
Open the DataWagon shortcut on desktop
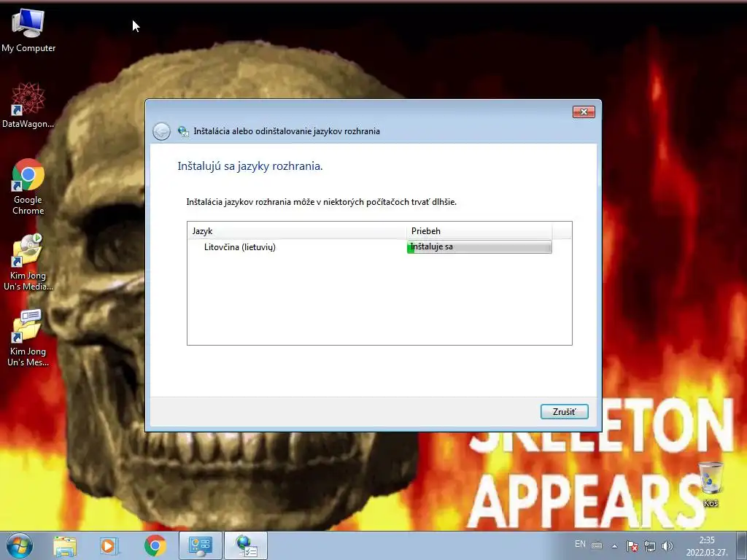28,106
